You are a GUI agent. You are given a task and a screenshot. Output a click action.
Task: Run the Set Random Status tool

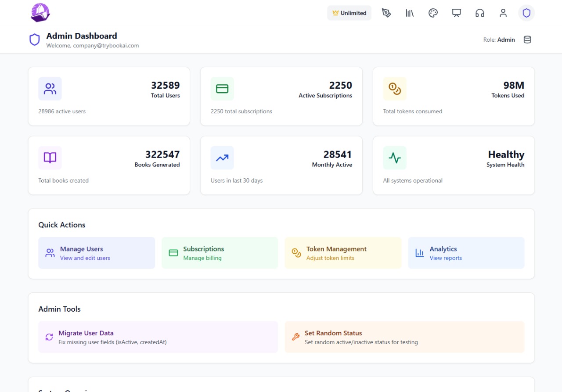[x=404, y=337]
